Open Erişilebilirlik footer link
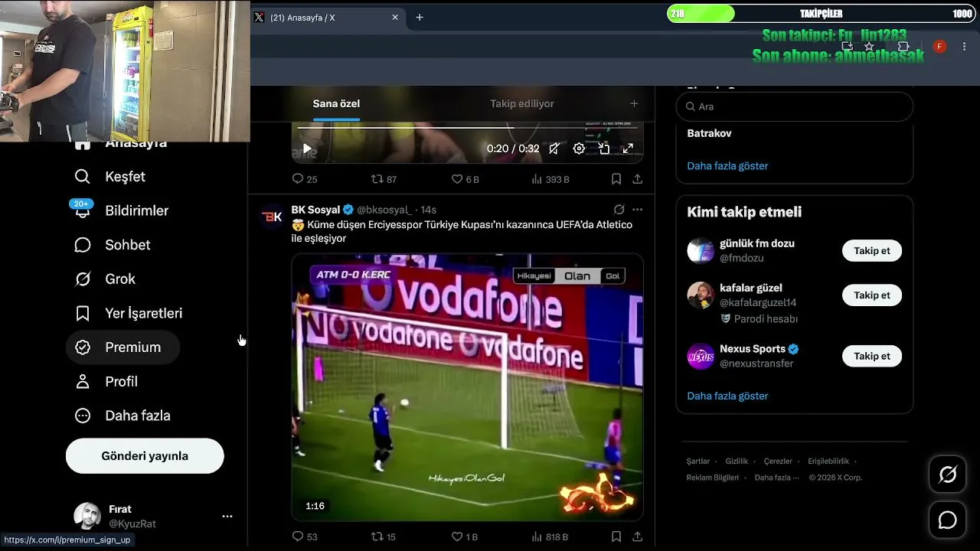Viewport: 980px width, 551px height. [828, 461]
